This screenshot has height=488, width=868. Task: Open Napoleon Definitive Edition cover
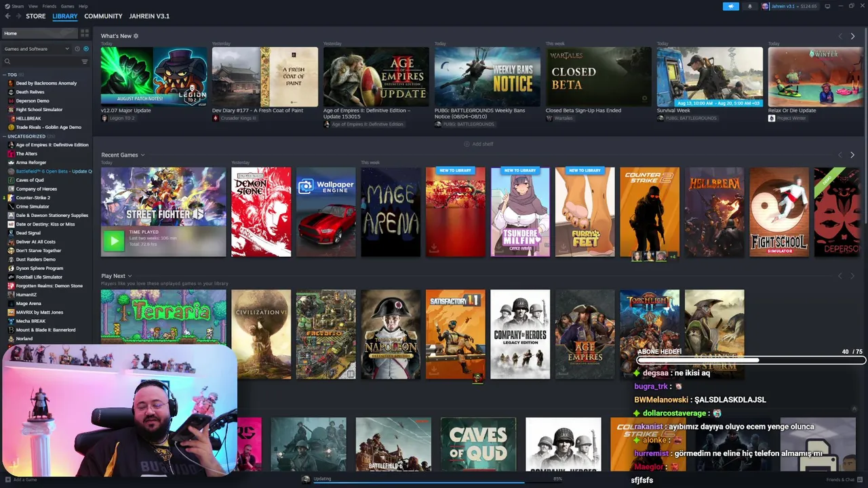point(391,334)
